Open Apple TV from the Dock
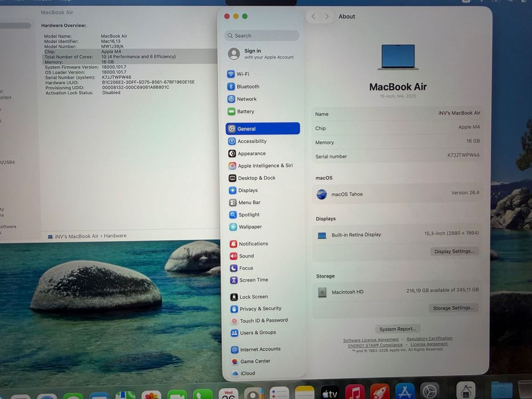 (330, 393)
